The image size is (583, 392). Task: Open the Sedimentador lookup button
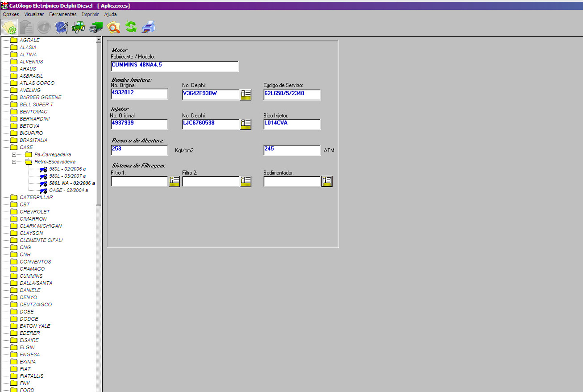(327, 181)
